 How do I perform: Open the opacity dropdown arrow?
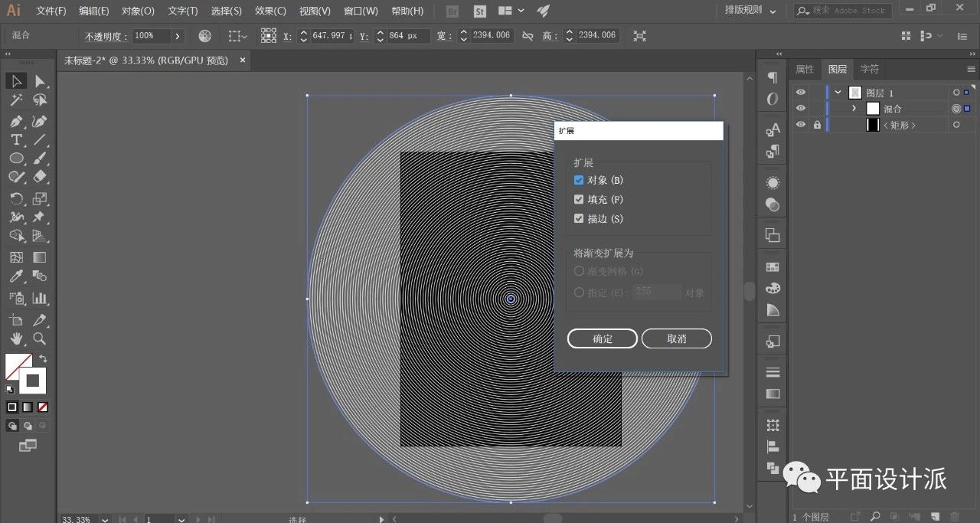coord(178,36)
